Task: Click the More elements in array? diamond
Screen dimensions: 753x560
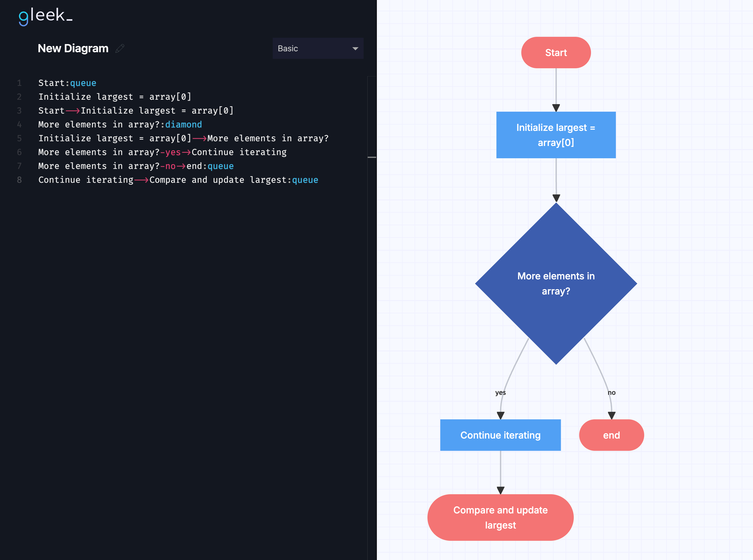Action: pos(555,283)
